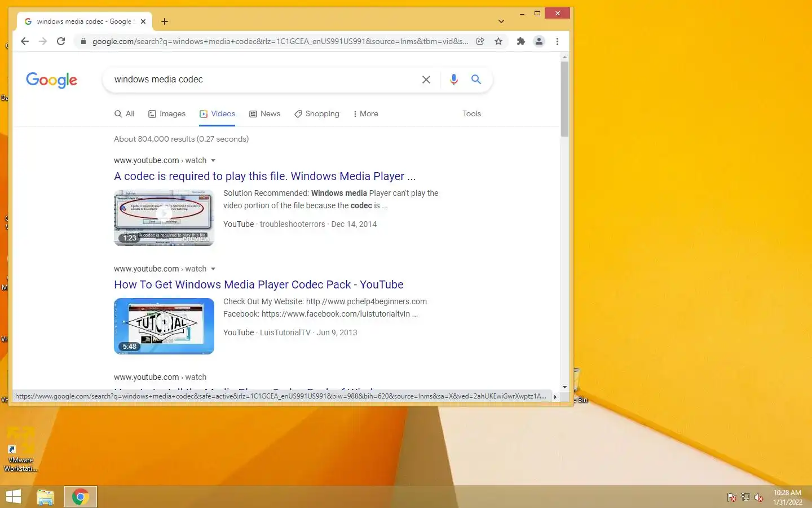Viewport: 812px width, 508px height.
Task: Click the scrollbar down arrow
Action: pyautogui.click(x=564, y=387)
